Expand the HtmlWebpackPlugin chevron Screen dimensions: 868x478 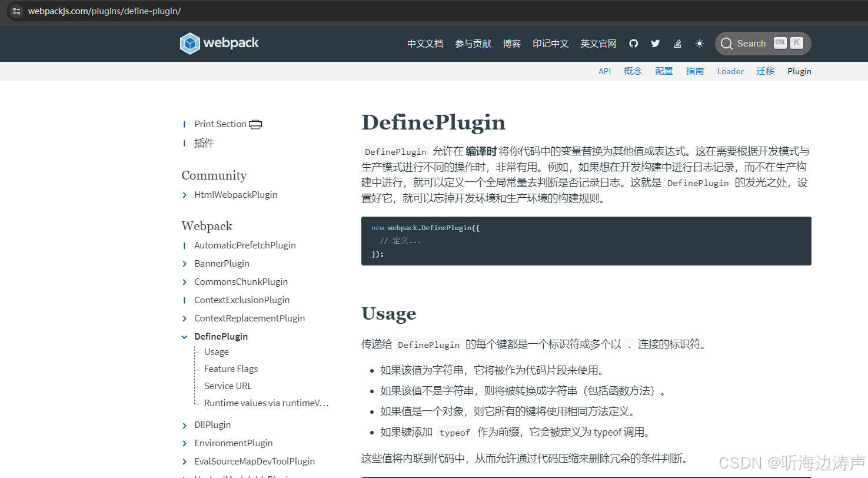(185, 195)
